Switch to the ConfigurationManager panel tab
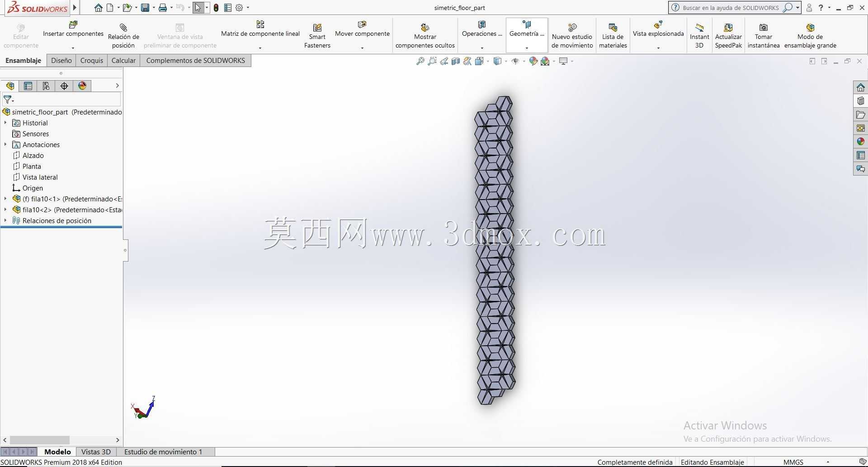Screen dimensions: 868x467 [46, 86]
